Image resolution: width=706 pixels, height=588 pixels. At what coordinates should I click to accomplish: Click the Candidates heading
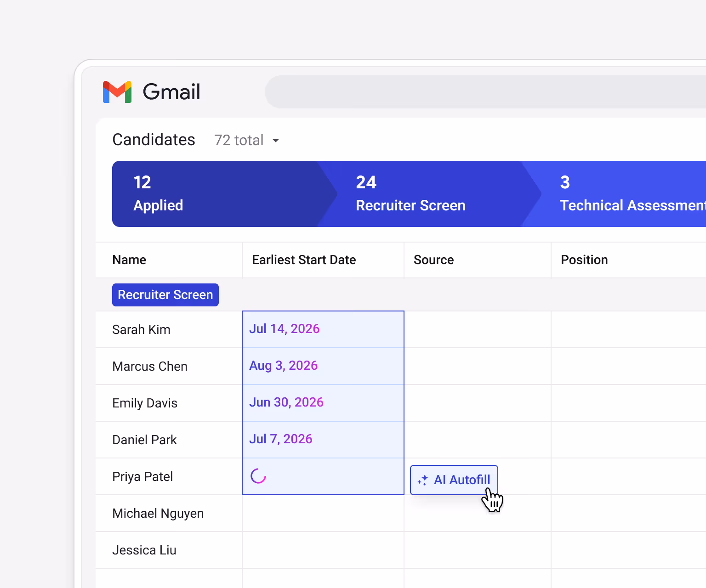click(154, 140)
